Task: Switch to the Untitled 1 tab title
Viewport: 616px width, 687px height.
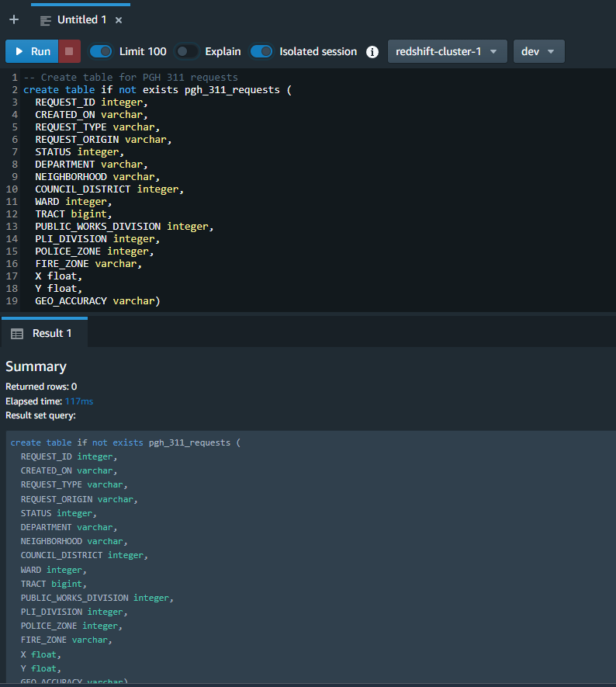Action: 82,19
